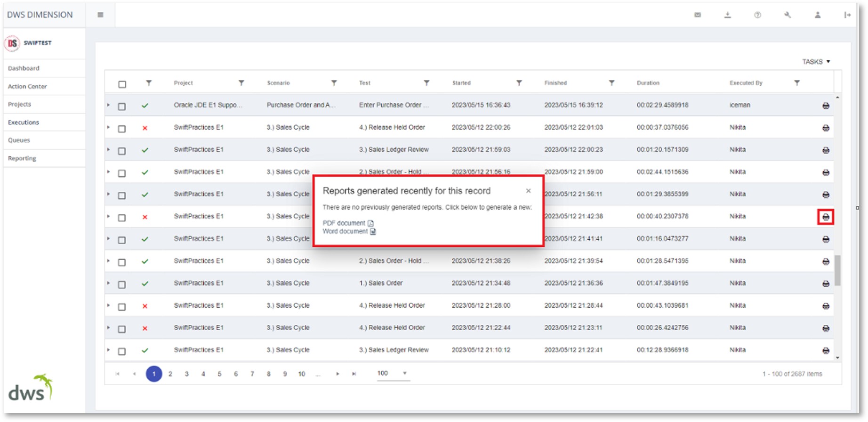The height and width of the screenshot is (422, 868).
Task: Check row checkbox for row started 21:10:12
Action: 122,351
